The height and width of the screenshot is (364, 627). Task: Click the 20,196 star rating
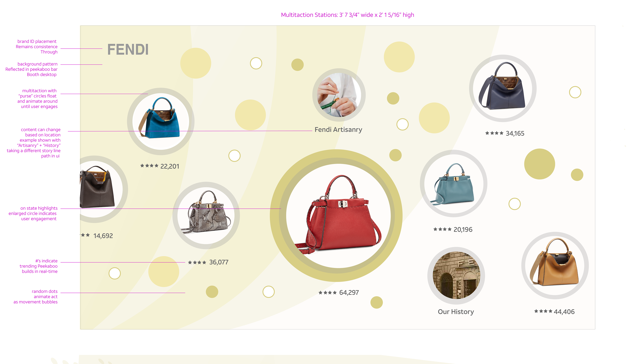[453, 230]
